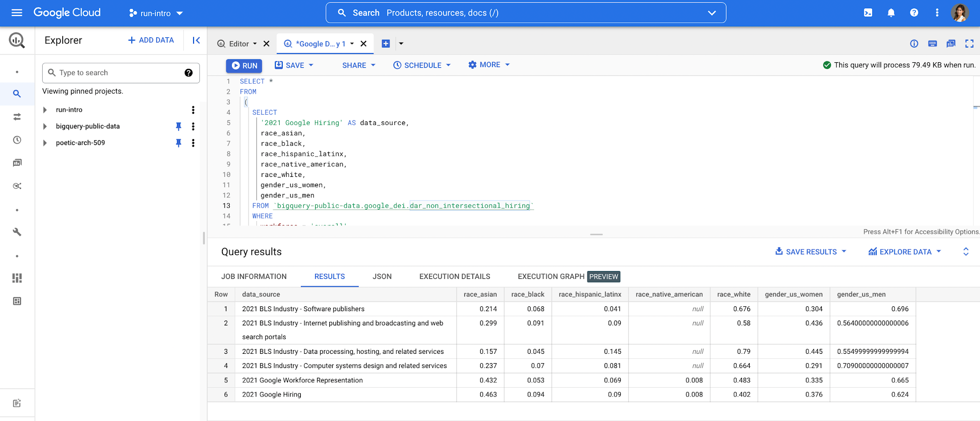Close the Google D...y 1 tab
The image size is (980, 421).
[364, 44]
